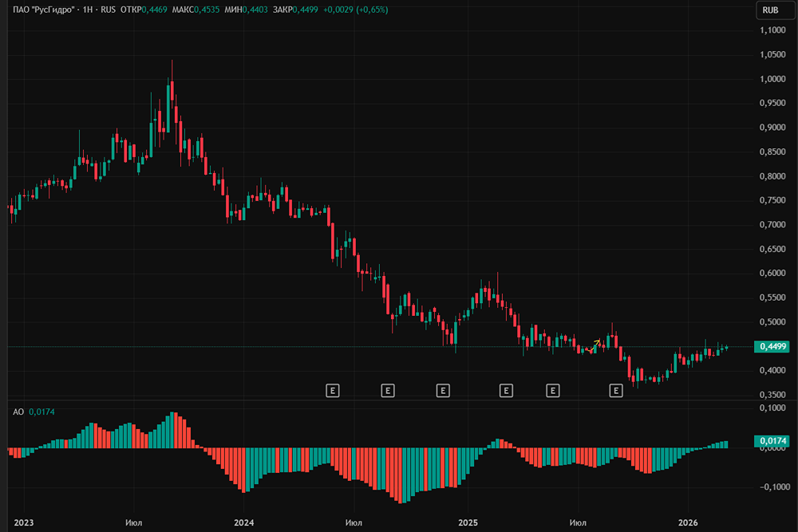
Task: Open the E earnings marker nearest 2025 gridline
Action: (x=443, y=391)
